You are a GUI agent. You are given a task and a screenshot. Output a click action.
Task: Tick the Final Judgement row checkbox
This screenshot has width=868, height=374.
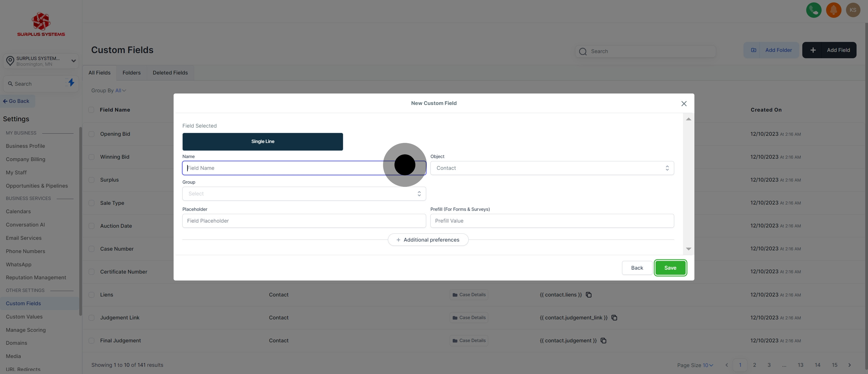click(91, 341)
